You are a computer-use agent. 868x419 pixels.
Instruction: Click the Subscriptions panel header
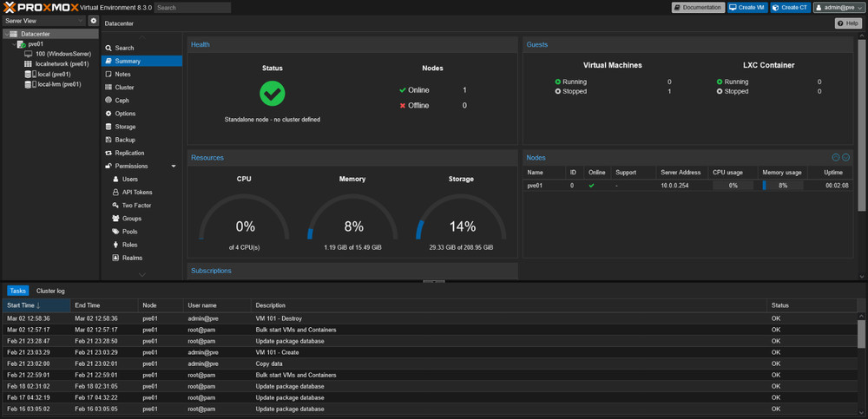pyautogui.click(x=352, y=271)
